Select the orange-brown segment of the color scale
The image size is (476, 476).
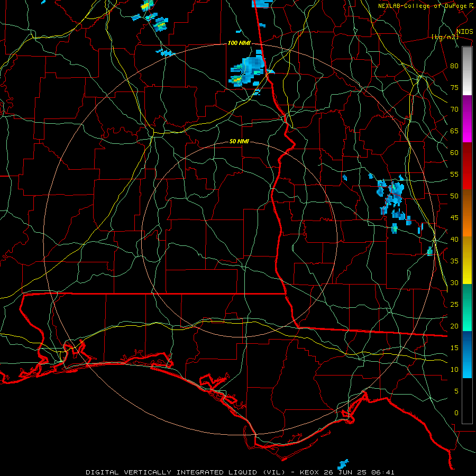point(467,213)
